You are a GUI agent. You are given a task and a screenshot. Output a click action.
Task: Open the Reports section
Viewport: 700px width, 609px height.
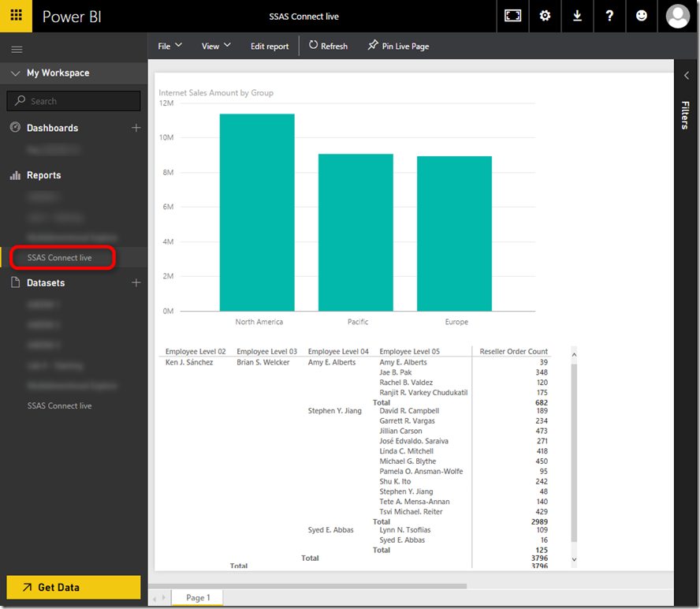coord(44,175)
